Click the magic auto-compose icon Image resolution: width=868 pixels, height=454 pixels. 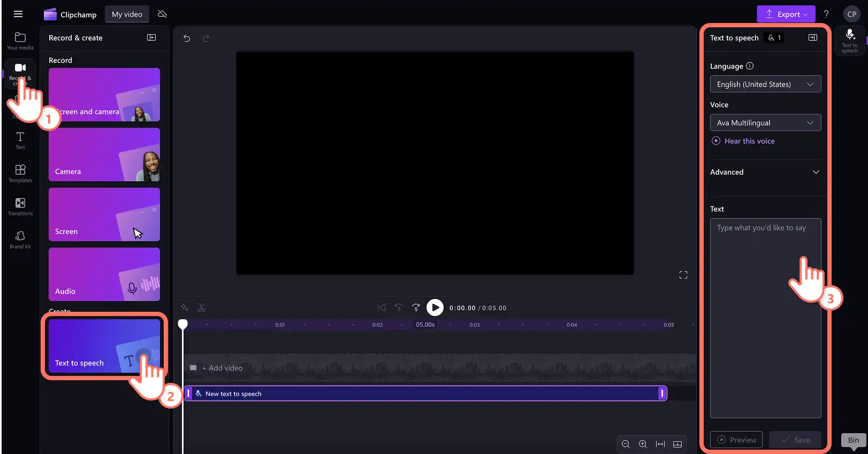click(185, 307)
